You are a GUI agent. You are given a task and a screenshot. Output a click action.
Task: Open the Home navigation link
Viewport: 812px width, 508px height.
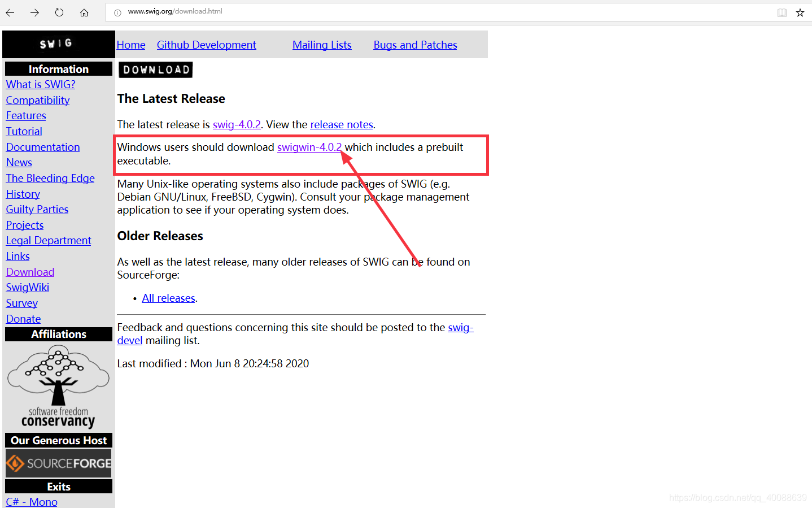click(x=131, y=45)
